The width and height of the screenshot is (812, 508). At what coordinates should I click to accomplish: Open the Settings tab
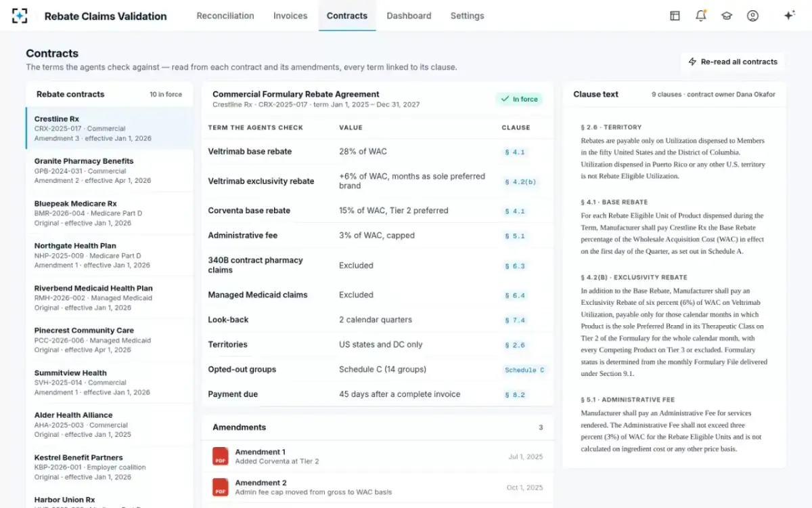point(468,16)
